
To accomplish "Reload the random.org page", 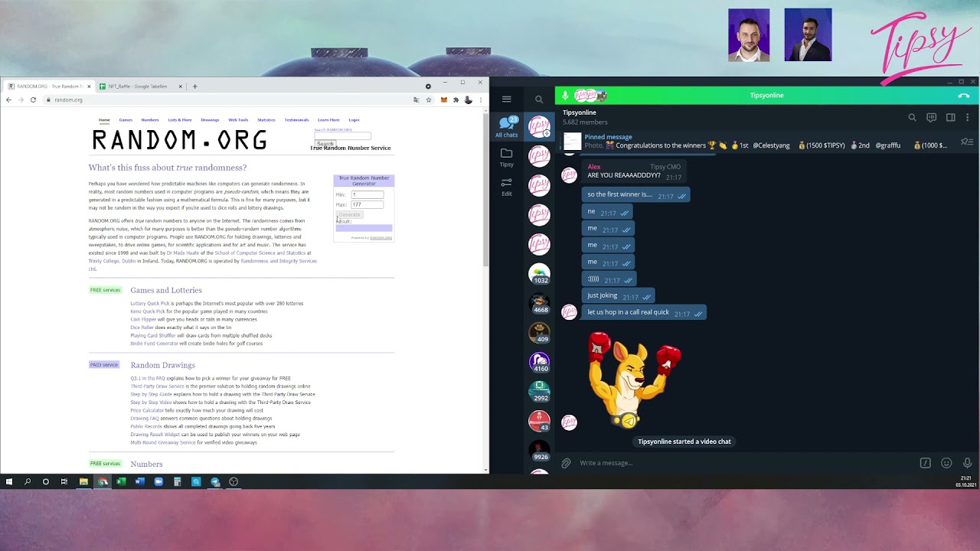I will click(33, 99).
